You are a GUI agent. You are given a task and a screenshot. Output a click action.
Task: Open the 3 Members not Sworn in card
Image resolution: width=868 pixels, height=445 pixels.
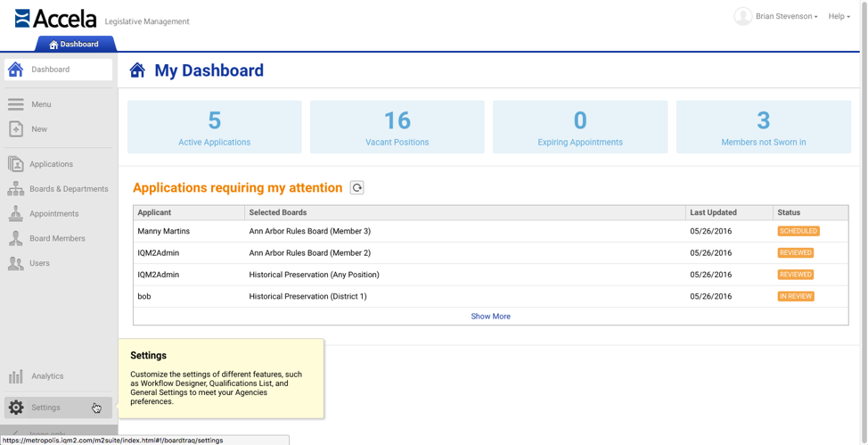pyautogui.click(x=764, y=127)
